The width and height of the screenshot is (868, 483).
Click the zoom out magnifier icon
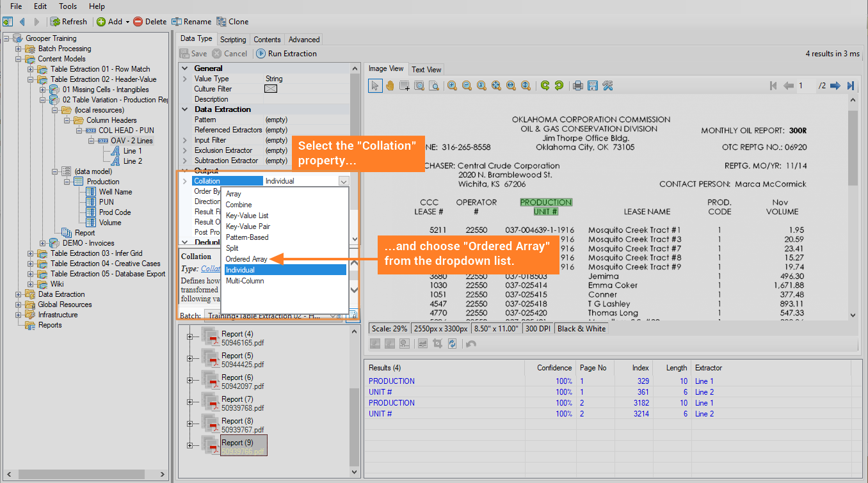pyautogui.click(x=467, y=86)
